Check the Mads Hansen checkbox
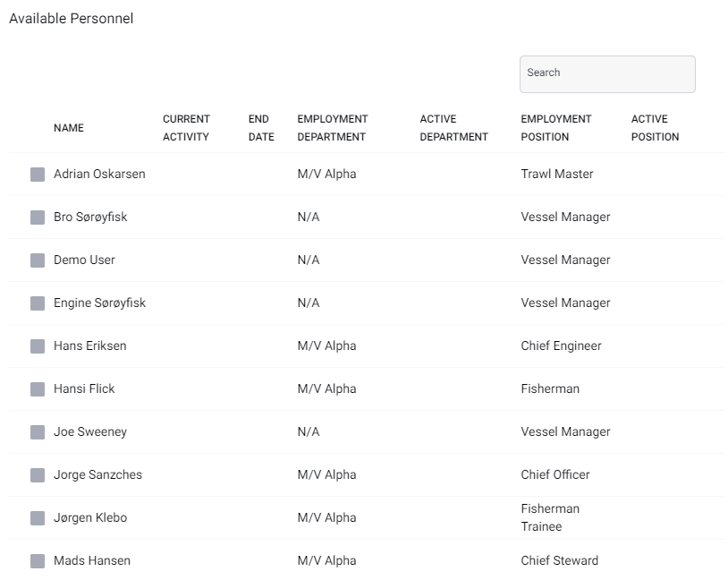The height and width of the screenshot is (580, 728). [38, 561]
